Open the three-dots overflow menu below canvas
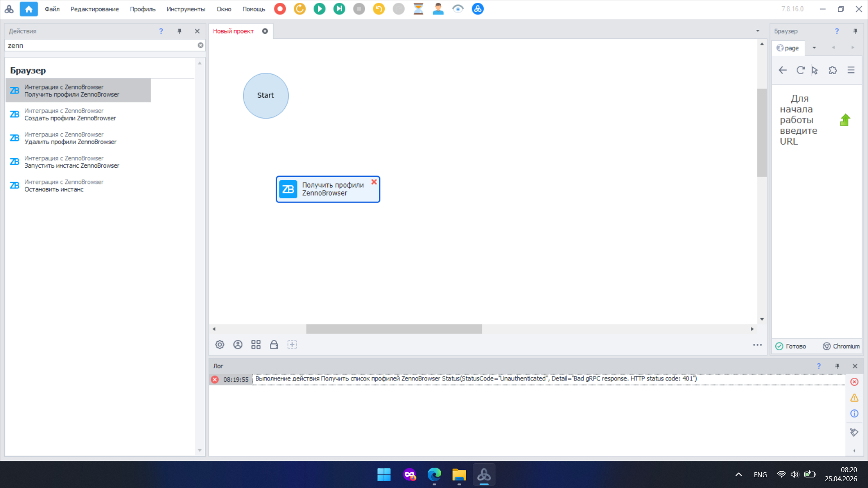 pos(757,345)
